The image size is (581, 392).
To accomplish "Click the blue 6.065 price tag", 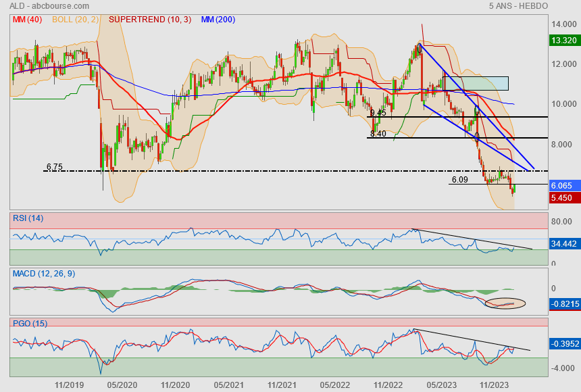I will point(565,185).
